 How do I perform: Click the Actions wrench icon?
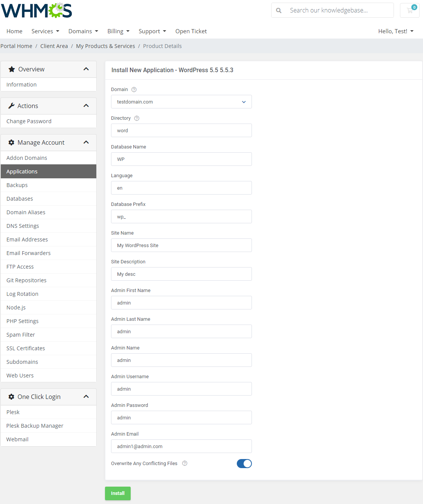click(x=11, y=106)
